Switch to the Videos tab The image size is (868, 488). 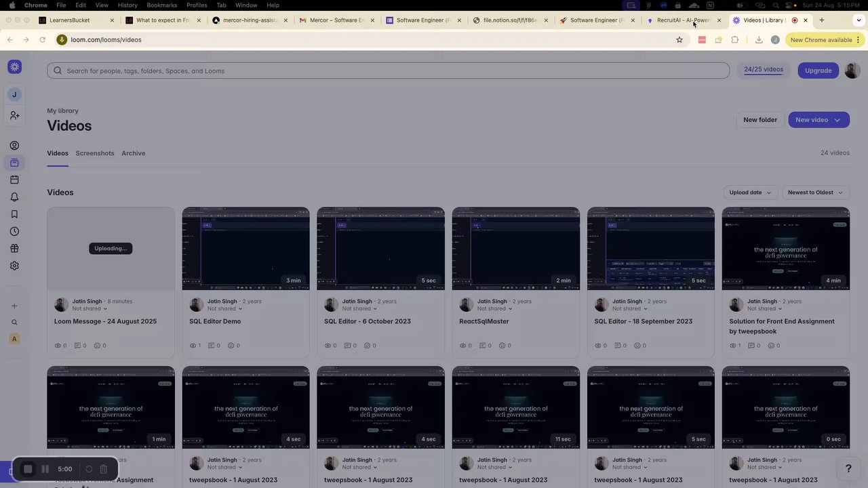[x=58, y=153]
